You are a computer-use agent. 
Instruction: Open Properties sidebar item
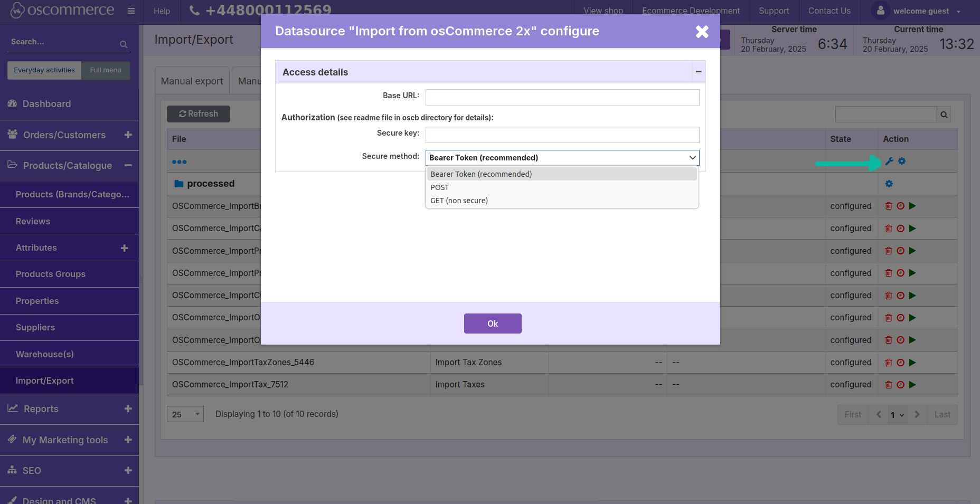(x=37, y=301)
